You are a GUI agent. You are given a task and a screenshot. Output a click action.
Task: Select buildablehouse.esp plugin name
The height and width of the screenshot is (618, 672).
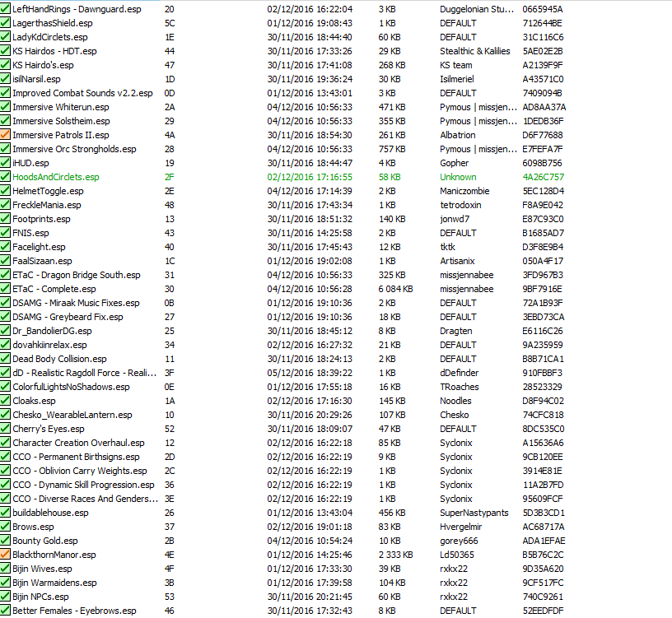click(50, 513)
